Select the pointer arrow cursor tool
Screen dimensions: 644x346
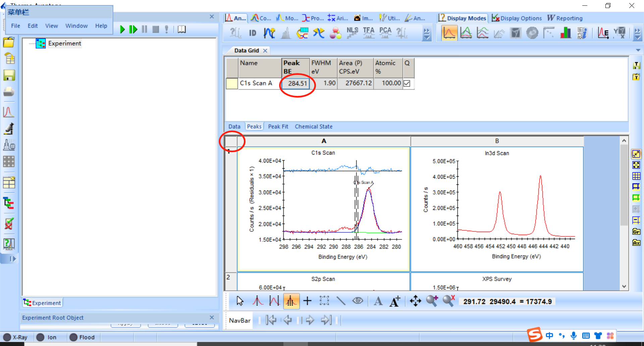(240, 301)
